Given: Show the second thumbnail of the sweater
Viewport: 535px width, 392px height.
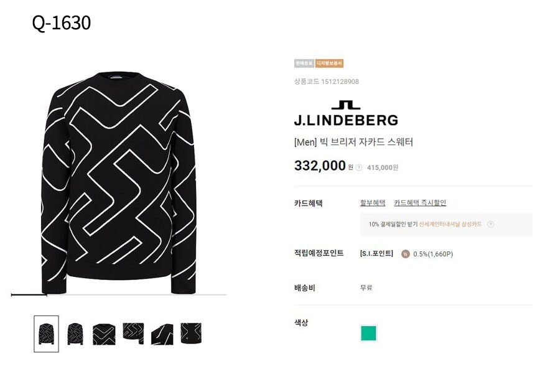Looking at the screenshot, I should (x=75, y=334).
